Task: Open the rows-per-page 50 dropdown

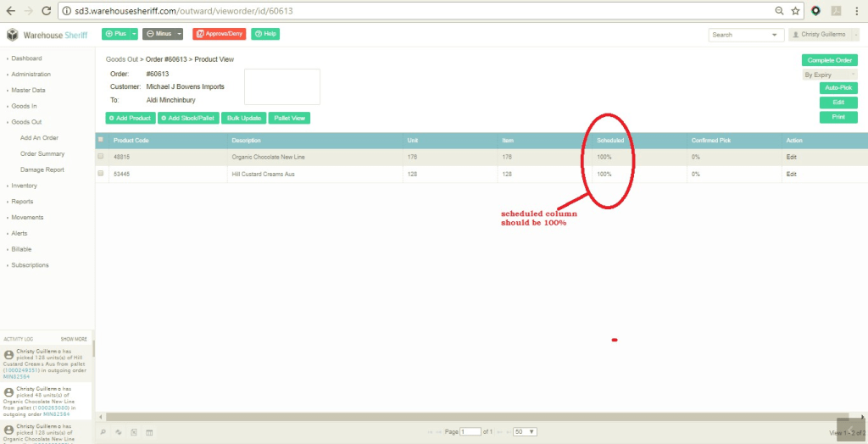Action: [525, 432]
